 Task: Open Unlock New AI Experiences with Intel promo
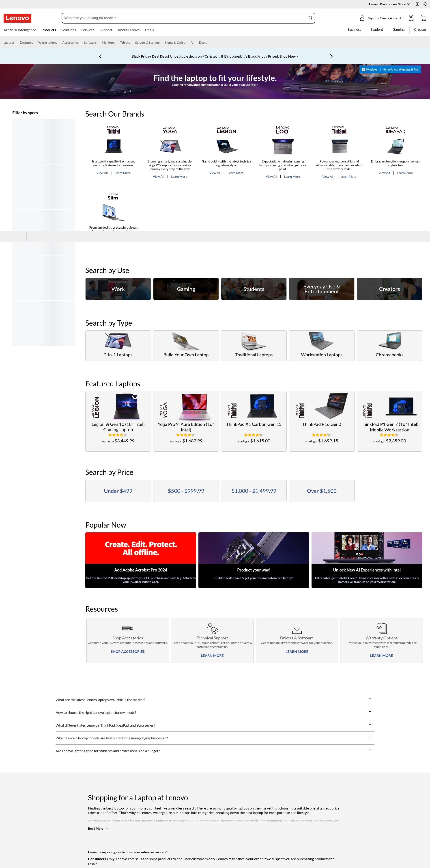pyautogui.click(x=367, y=560)
